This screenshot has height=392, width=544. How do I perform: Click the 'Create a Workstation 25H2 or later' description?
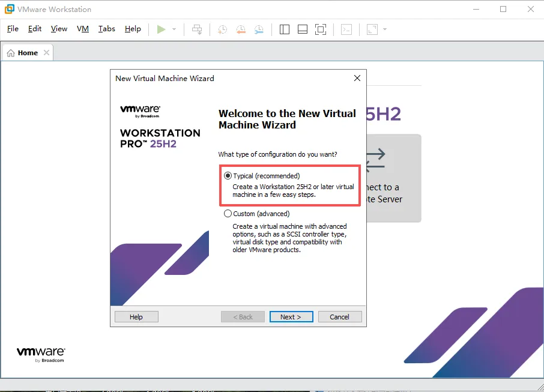coord(293,190)
